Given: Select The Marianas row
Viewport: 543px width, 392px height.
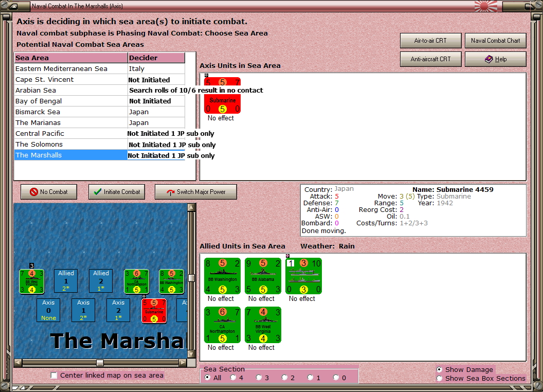Looking at the screenshot, I should point(100,122).
